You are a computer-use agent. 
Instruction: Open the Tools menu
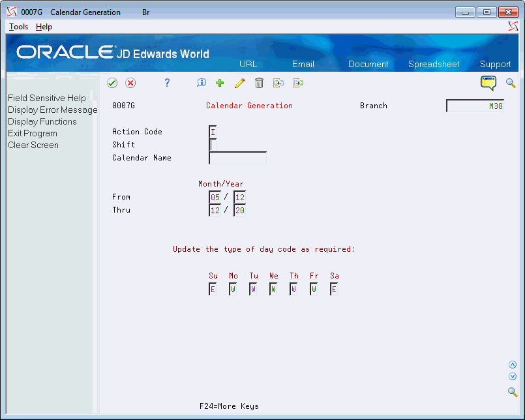18,27
